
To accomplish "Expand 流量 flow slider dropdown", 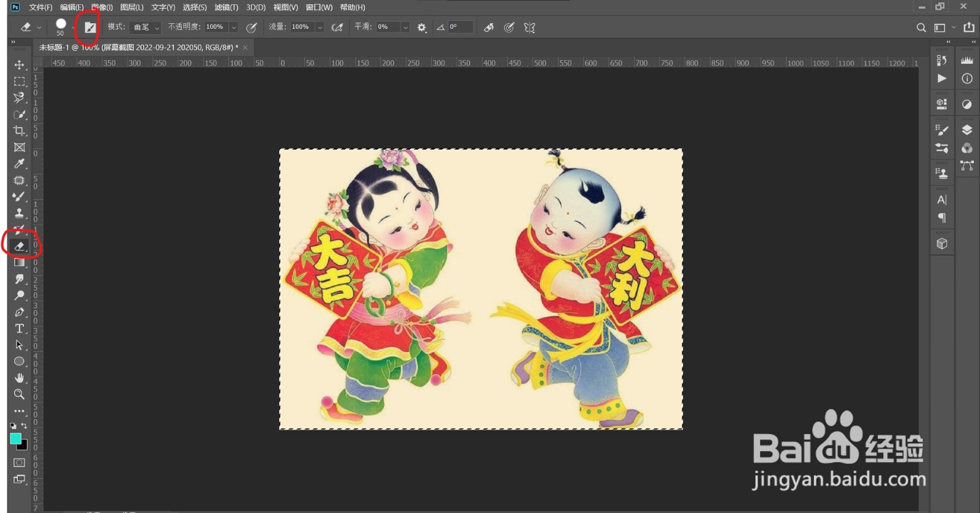I will click(319, 27).
